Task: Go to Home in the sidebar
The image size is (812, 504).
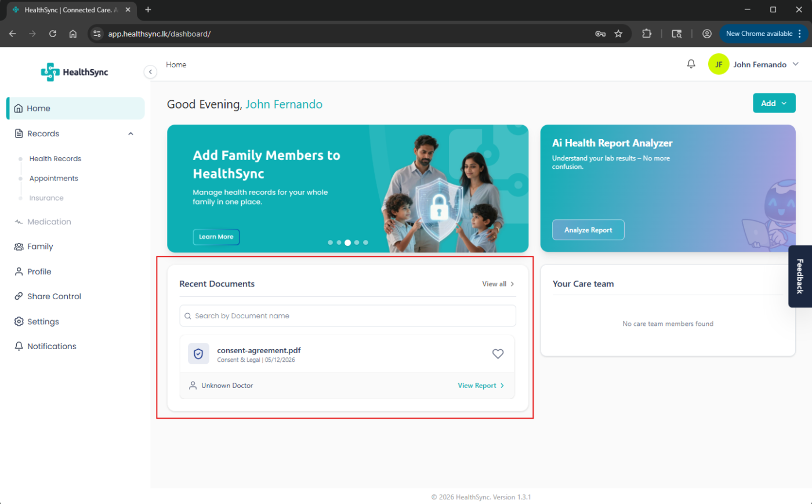Action: (x=75, y=108)
